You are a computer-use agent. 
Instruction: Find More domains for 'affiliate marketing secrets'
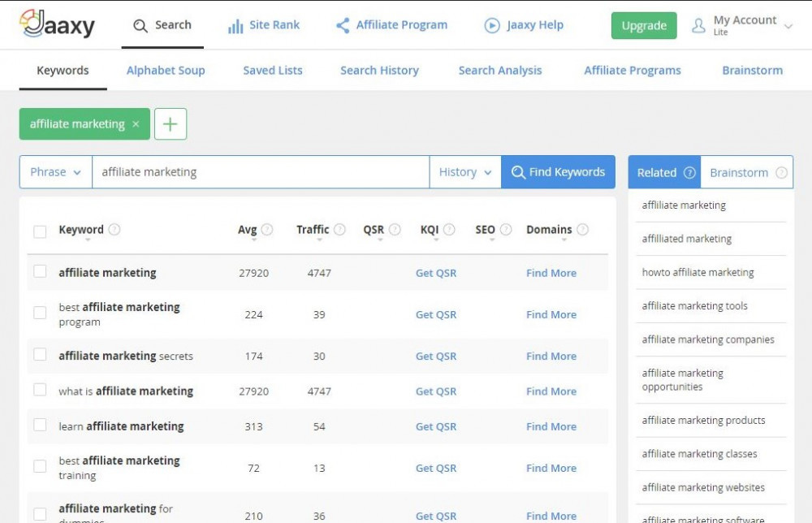(x=551, y=357)
